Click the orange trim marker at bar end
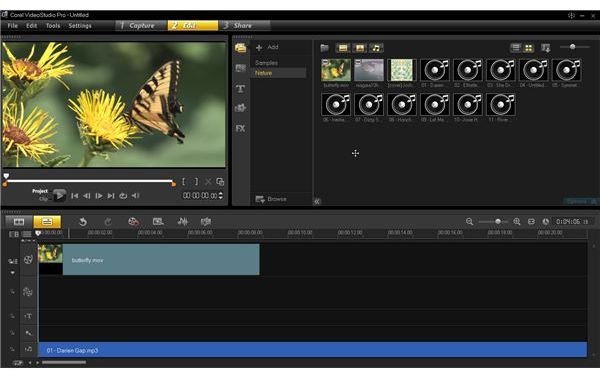This screenshot has width=600, height=370. (174, 184)
